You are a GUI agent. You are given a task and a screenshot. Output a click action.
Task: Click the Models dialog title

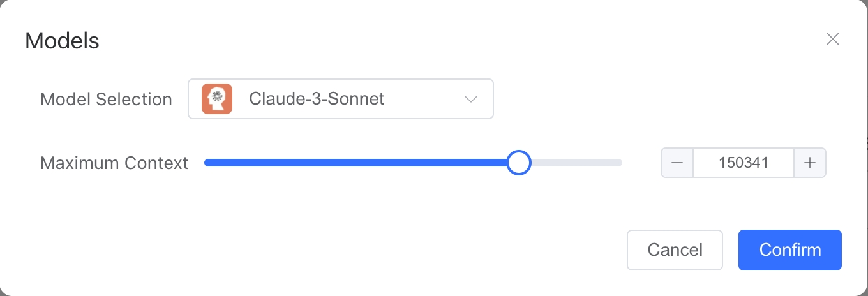coord(62,41)
